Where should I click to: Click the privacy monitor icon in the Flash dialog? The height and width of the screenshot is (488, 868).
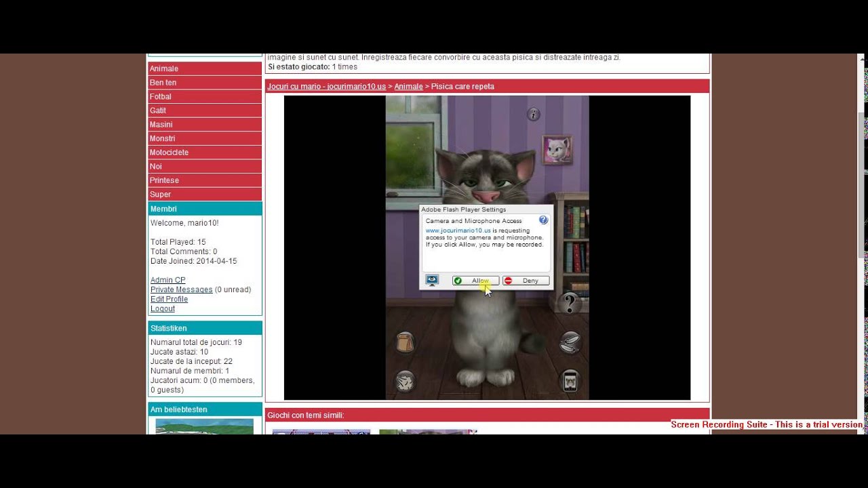[x=432, y=280]
